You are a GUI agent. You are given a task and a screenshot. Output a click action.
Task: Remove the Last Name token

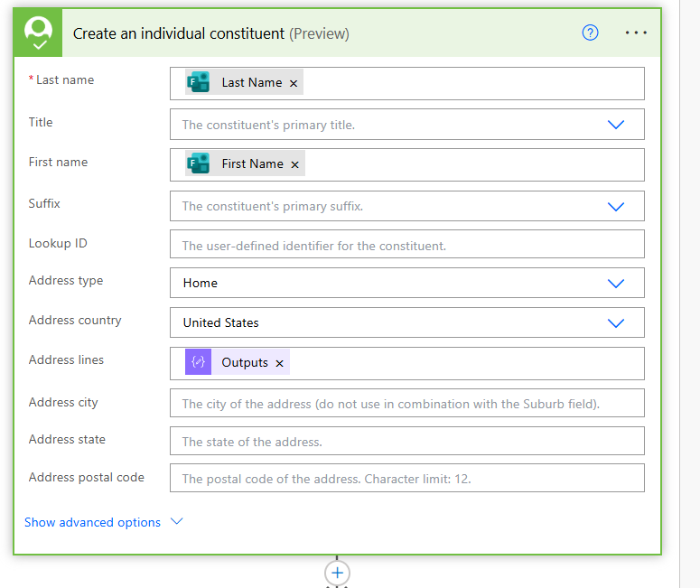point(294,83)
